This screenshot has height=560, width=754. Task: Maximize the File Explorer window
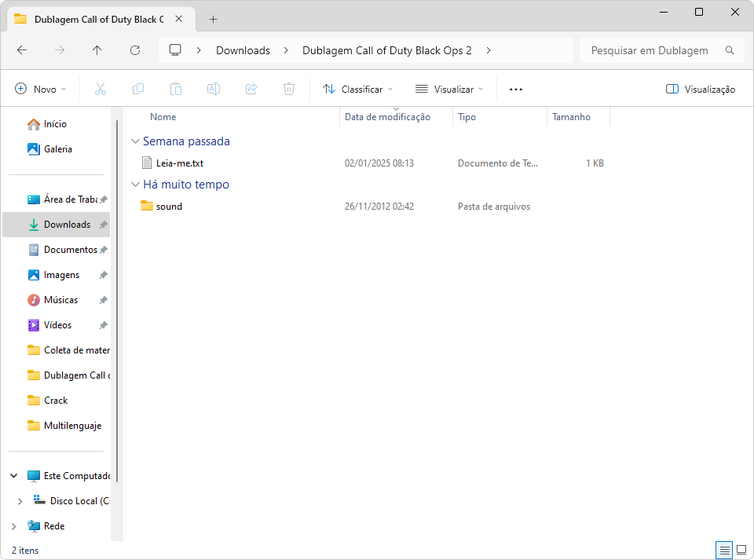[699, 12]
